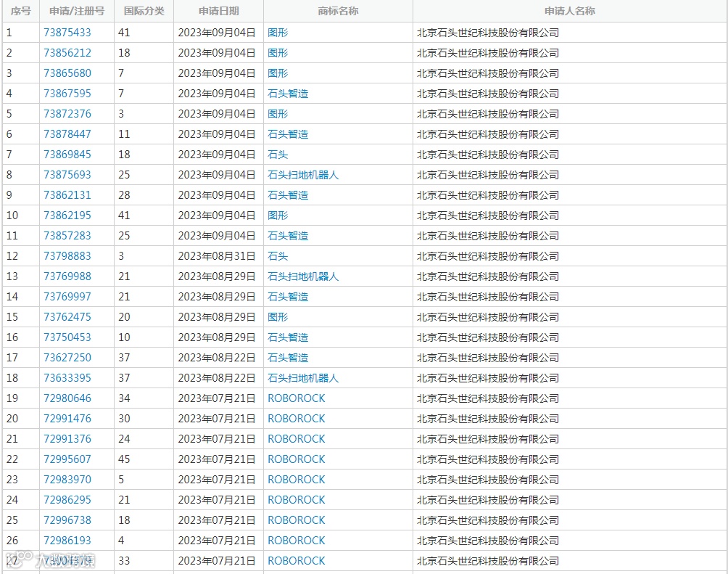Open application number 72986295 link
The image size is (728, 574).
(67, 500)
